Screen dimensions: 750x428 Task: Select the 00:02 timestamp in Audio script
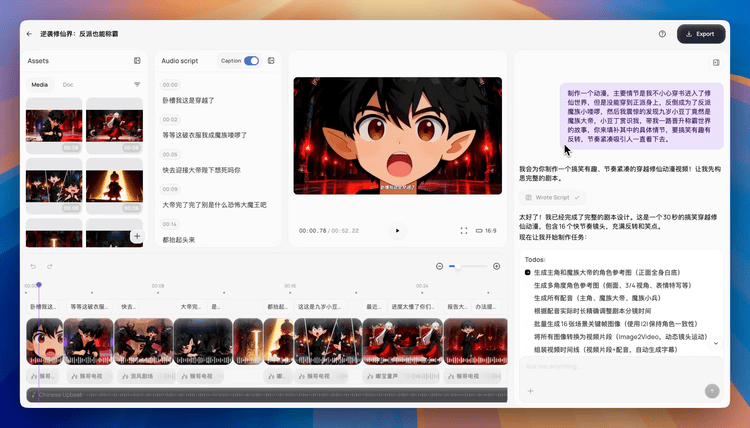pyautogui.click(x=170, y=120)
